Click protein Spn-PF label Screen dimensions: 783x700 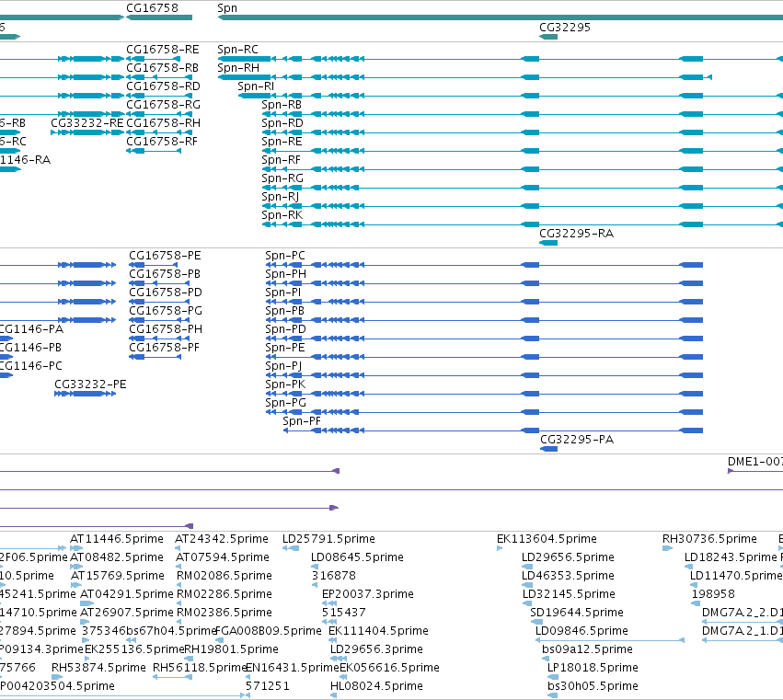point(302,421)
